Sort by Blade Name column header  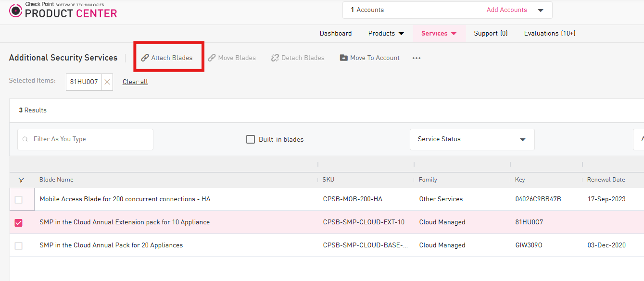pos(56,180)
